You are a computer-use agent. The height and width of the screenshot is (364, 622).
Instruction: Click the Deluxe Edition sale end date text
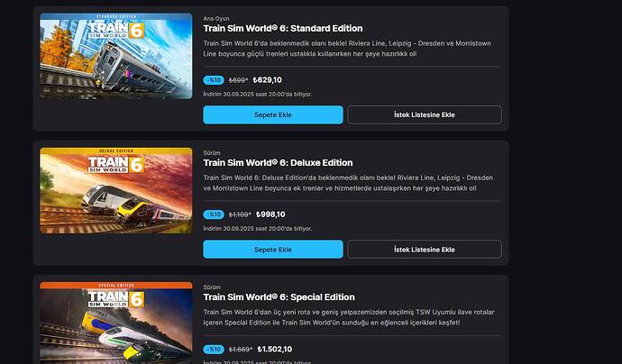pyautogui.click(x=258, y=229)
